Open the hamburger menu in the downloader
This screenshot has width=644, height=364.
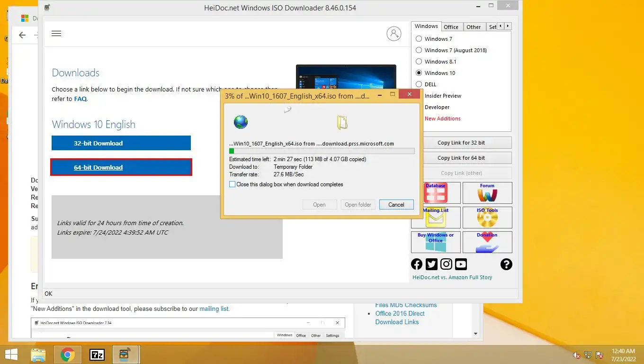coord(56,34)
